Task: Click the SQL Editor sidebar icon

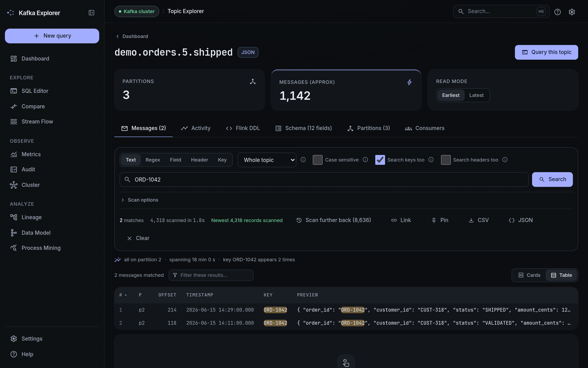Action: [x=14, y=91]
